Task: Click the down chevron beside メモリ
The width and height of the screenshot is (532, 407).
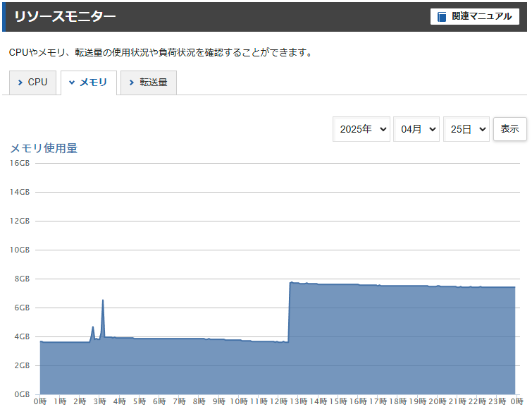Action: pos(72,83)
